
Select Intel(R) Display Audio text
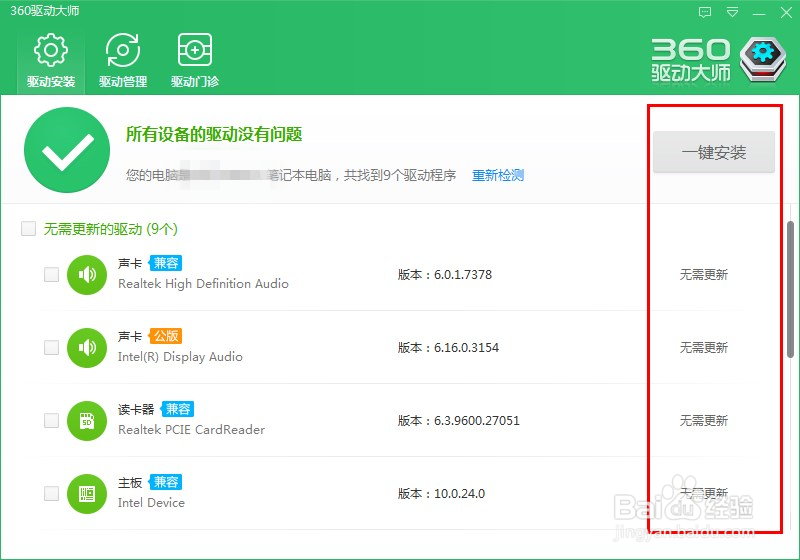tap(180, 357)
